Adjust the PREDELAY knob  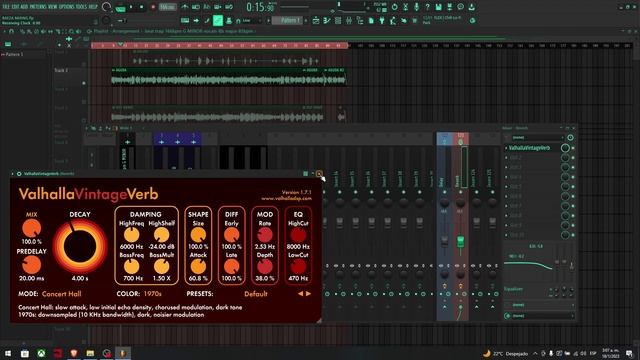pyautogui.click(x=31, y=265)
